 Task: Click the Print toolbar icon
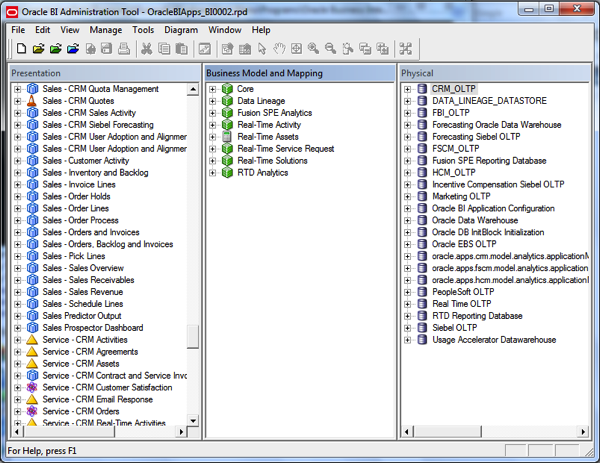point(124,49)
